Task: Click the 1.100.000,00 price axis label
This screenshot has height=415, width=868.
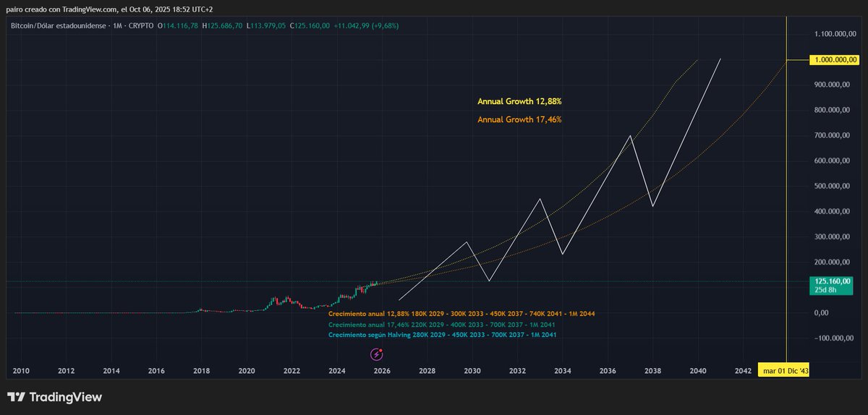Action: (835, 34)
